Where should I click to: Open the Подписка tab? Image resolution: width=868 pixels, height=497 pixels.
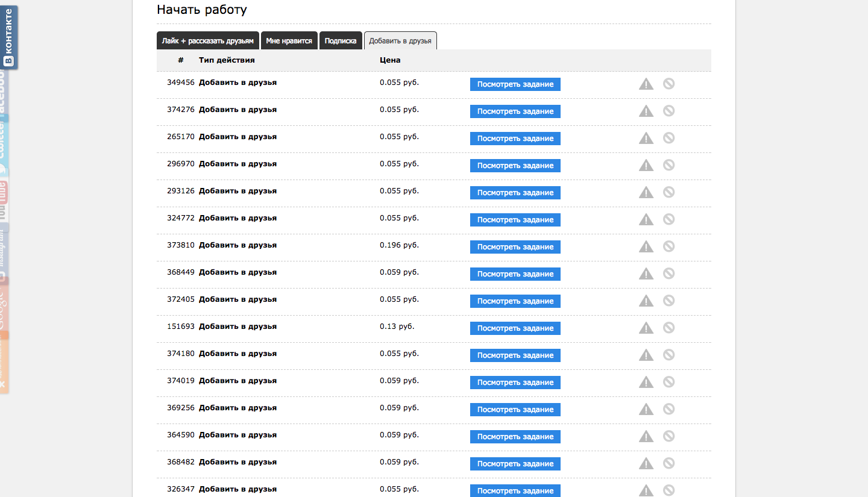pos(341,41)
